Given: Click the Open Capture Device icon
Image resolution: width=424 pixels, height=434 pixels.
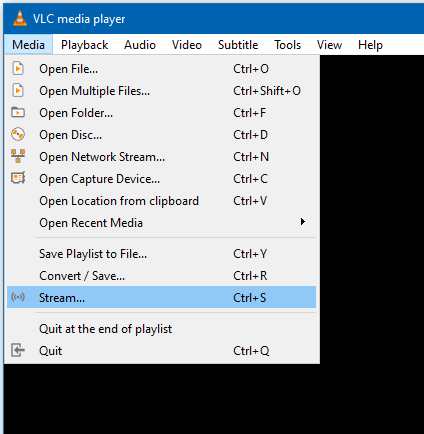Looking at the screenshot, I should (x=18, y=178).
